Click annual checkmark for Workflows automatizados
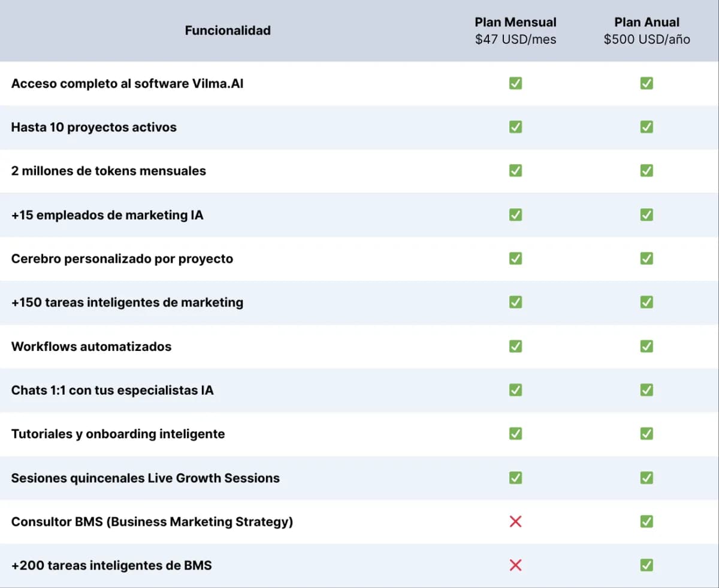Image resolution: width=719 pixels, height=588 pixels. 647,346
